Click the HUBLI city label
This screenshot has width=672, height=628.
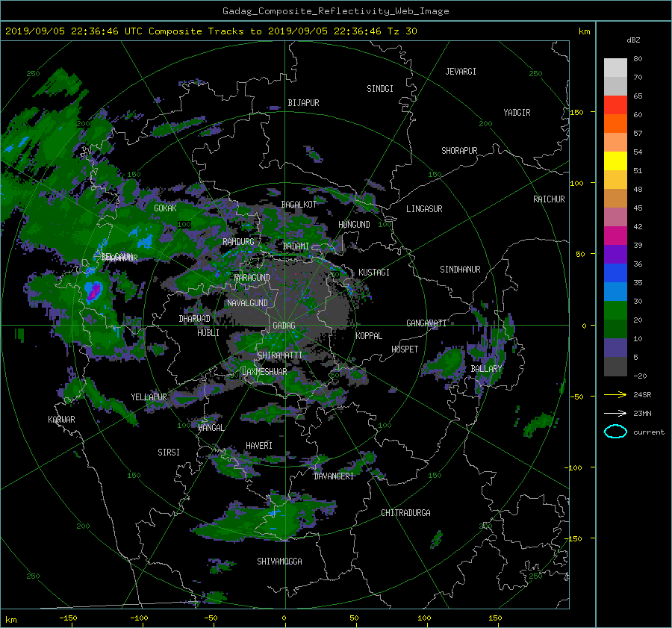click(x=208, y=333)
